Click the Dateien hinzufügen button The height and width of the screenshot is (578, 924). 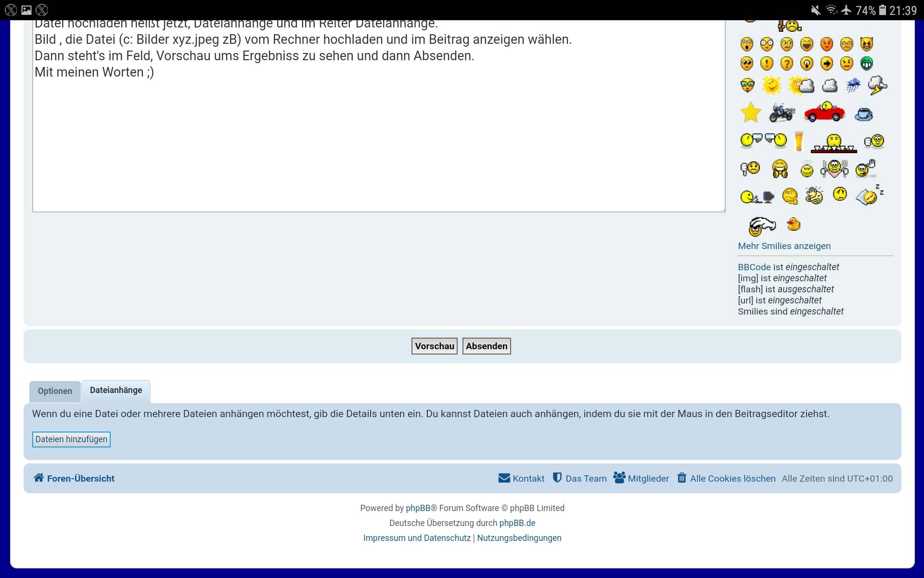[71, 439]
